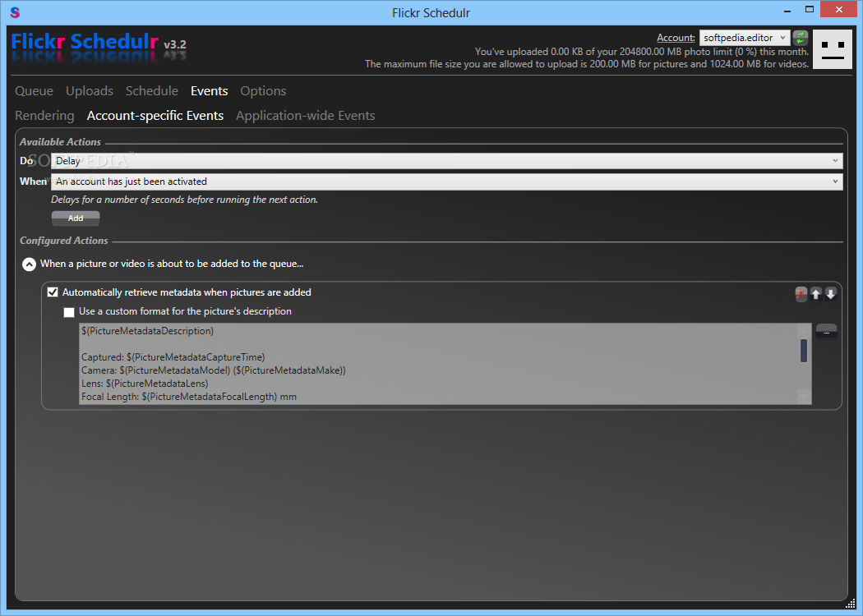Select Account-specific Events sub-tab
863x616 pixels.
[x=155, y=116]
